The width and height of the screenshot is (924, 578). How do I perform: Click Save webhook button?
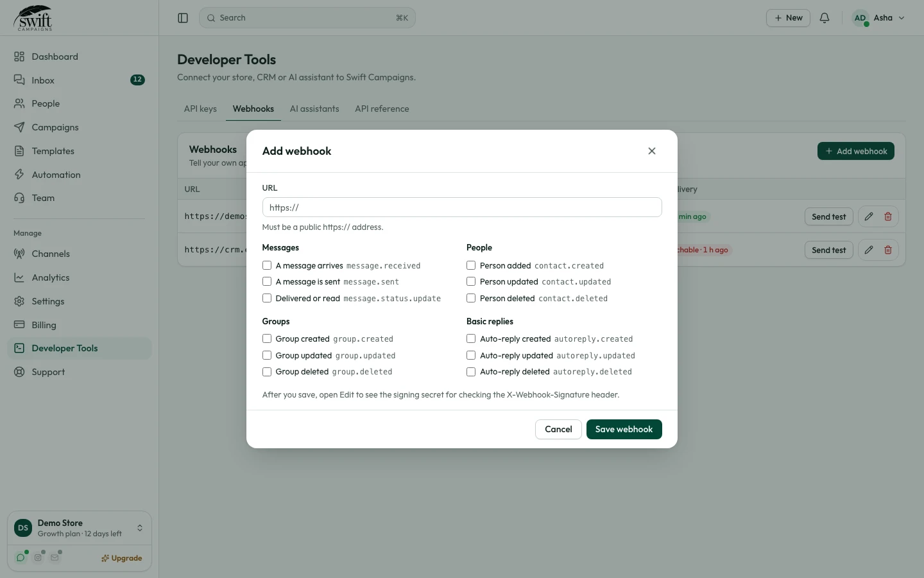(624, 429)
